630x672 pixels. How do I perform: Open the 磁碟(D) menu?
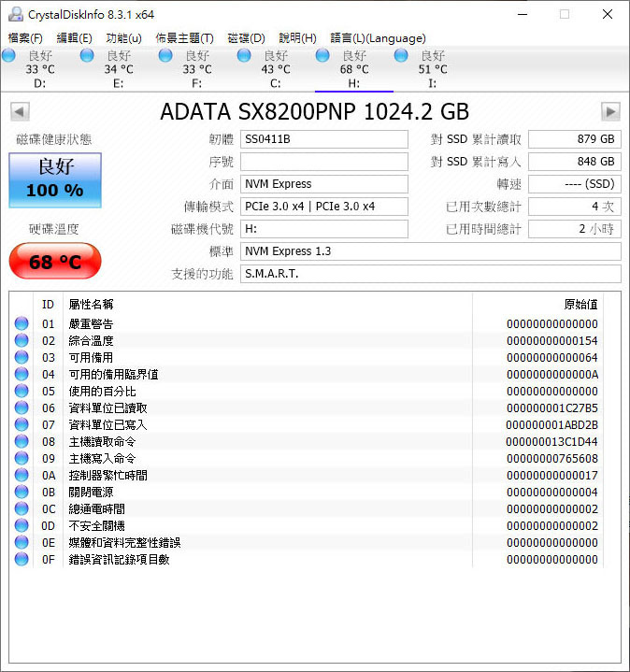(x=247, y=38)
